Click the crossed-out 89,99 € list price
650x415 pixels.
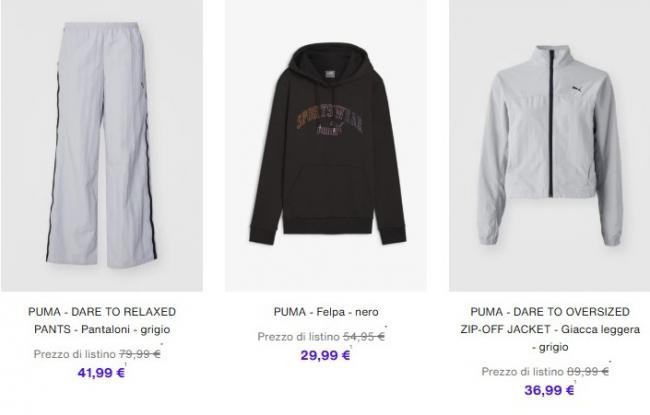click(x=588, y=371)
